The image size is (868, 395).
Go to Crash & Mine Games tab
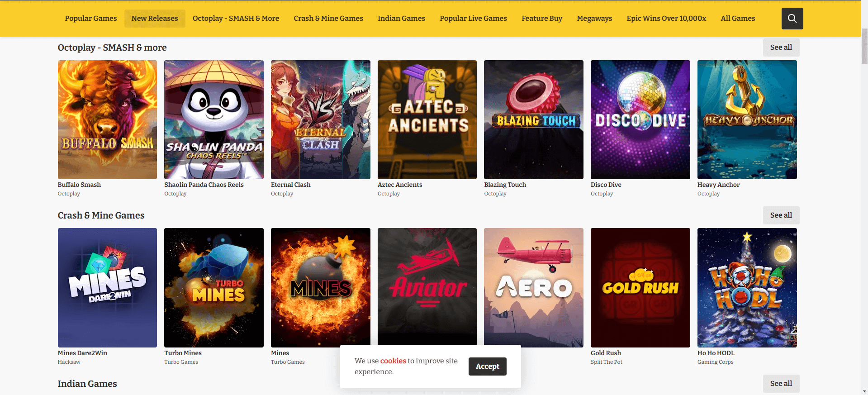[x=328, y=19]
